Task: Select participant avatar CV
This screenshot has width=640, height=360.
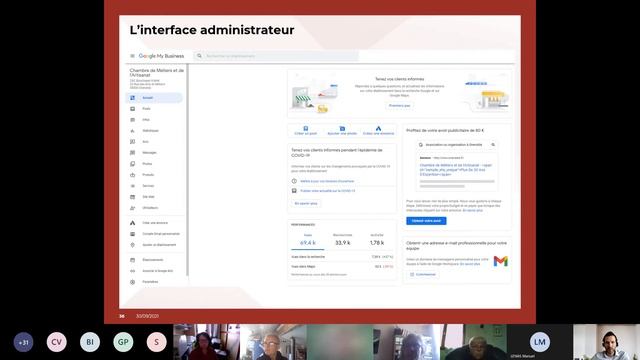Action: point(56,342)
